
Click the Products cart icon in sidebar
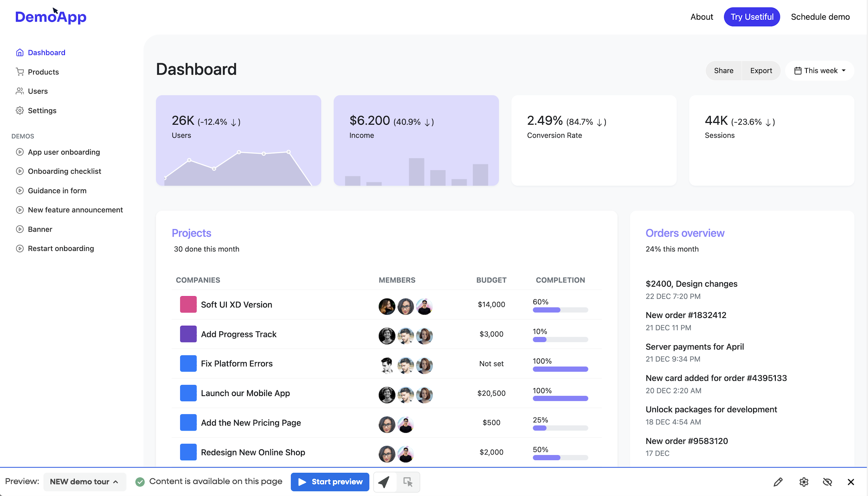point(20,72)
